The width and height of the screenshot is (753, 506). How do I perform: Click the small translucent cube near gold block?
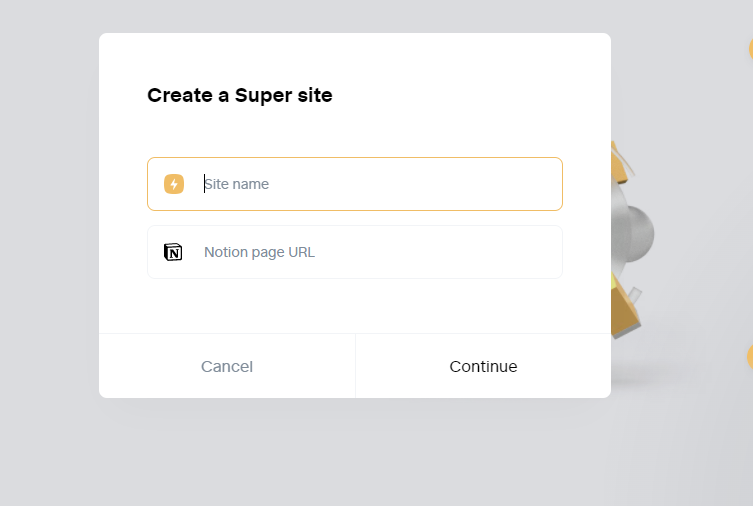click(635, 295)
